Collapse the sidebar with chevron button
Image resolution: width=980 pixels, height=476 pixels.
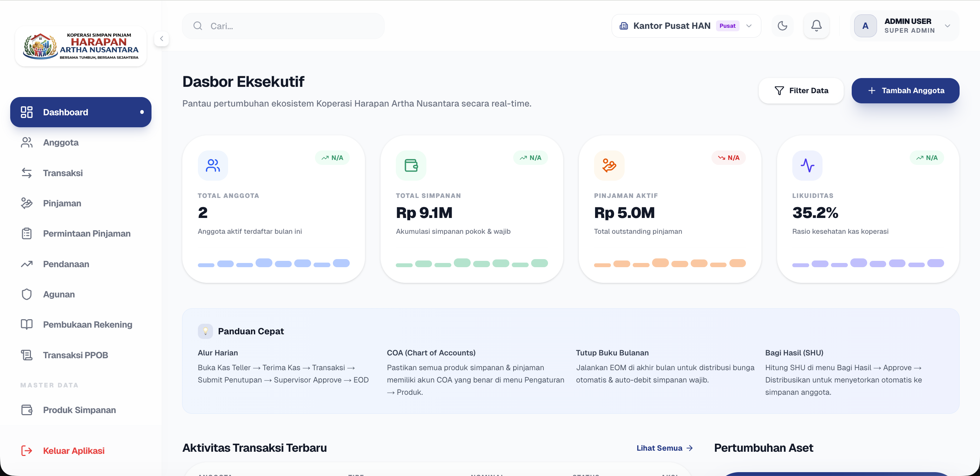pyautogui.click(x=161, y=38)
